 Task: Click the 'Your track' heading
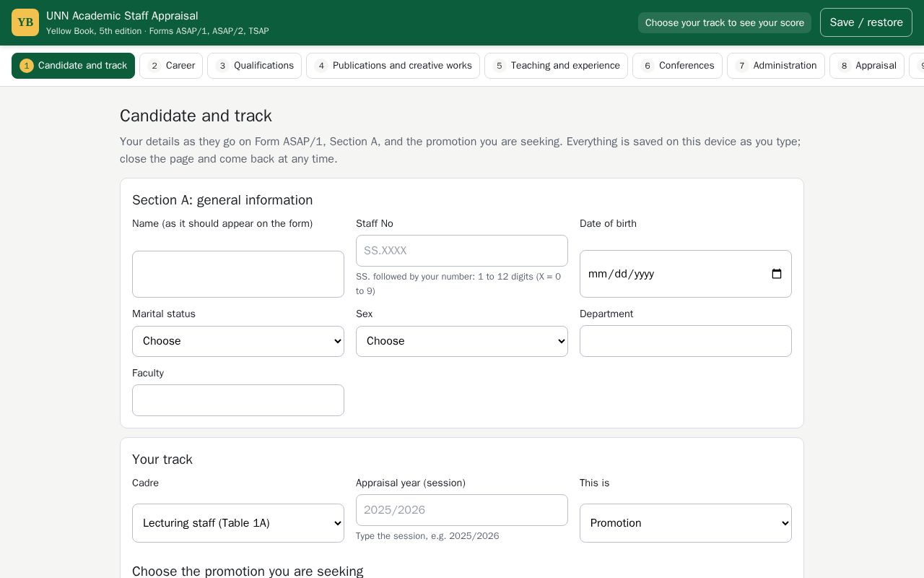tap(162, 460)
